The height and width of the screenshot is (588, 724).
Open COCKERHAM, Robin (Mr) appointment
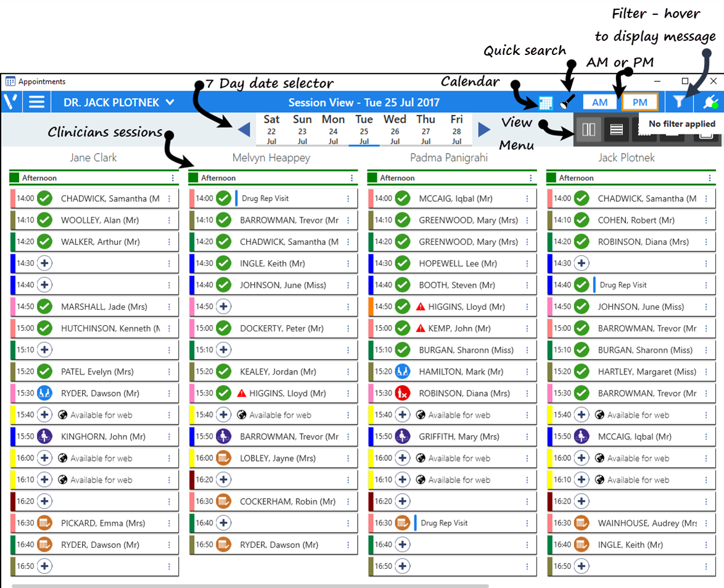(x=273, y=501)
